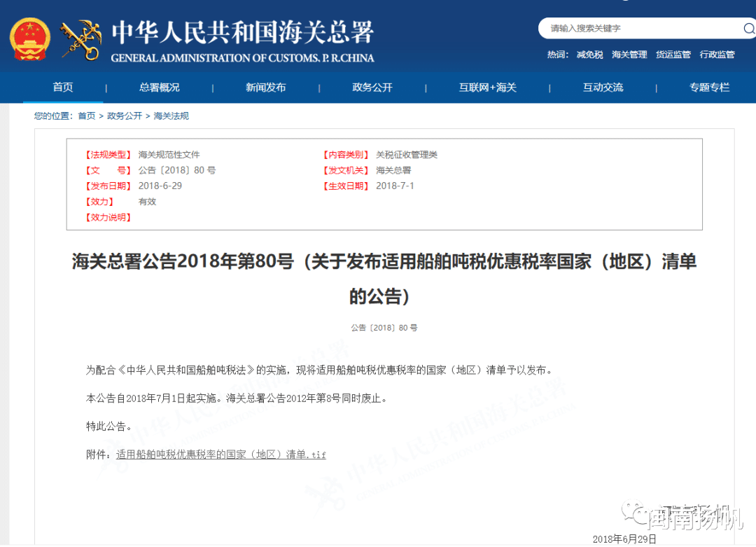The width and height of the screenshot is (756, 547).
Task: Open the 政务公开 navigation tab
Action: tap(372, 87)
